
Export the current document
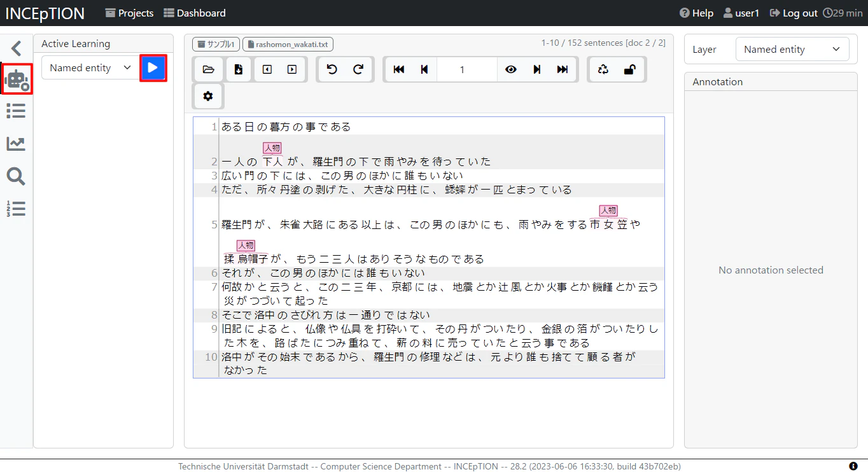pyautogui.click(x=239, y=70)
